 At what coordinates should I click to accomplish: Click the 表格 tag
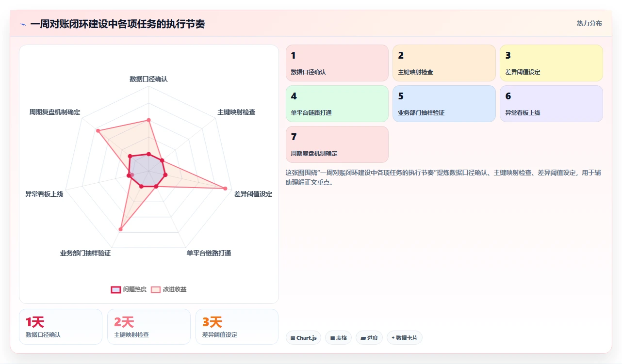point(338,338)
